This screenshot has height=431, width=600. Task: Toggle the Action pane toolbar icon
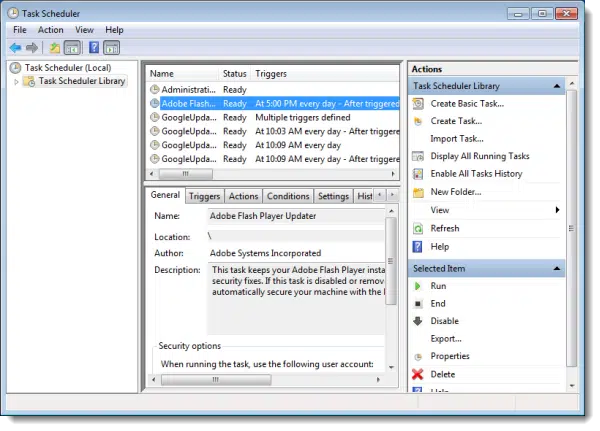(111, 48)
